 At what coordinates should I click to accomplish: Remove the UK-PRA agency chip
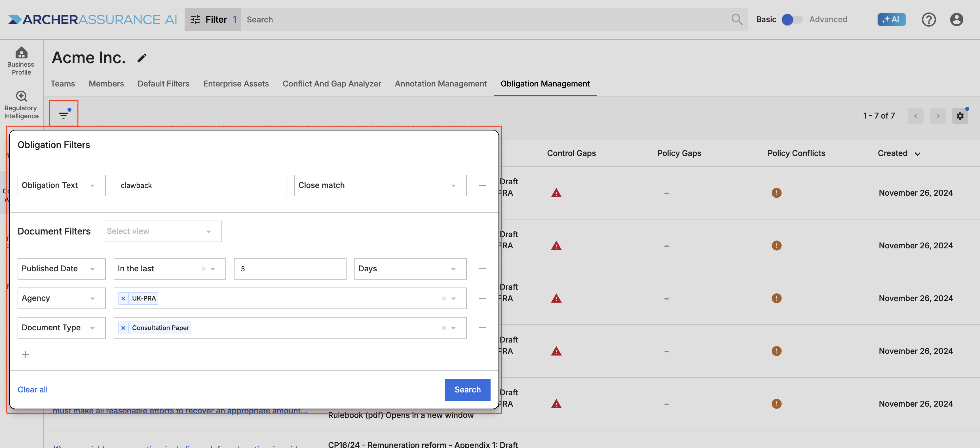click(123, 299)
